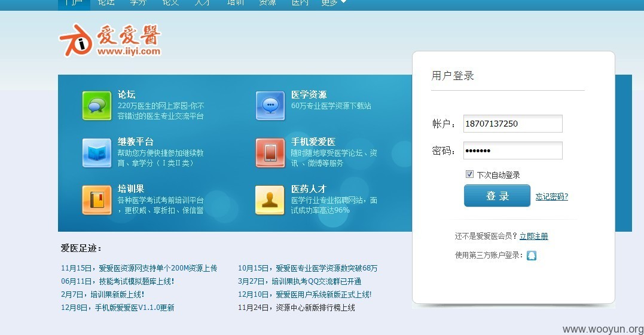Open news 12月10日 爱爱医用户系统新版正式上线
The height and width of the screenshot is (335, 644).
pos(305,294)
